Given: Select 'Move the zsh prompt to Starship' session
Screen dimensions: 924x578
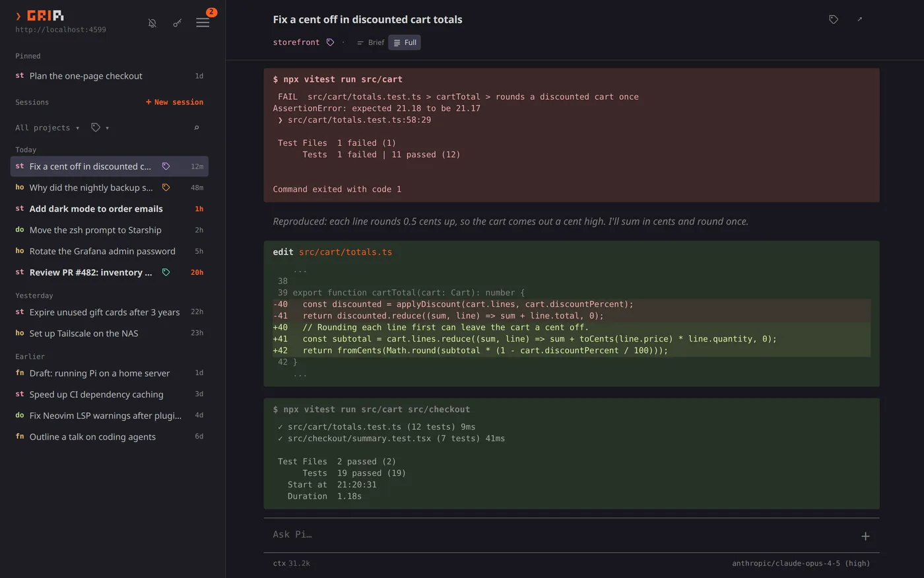Looking at the screenshot, I should 110,230.
